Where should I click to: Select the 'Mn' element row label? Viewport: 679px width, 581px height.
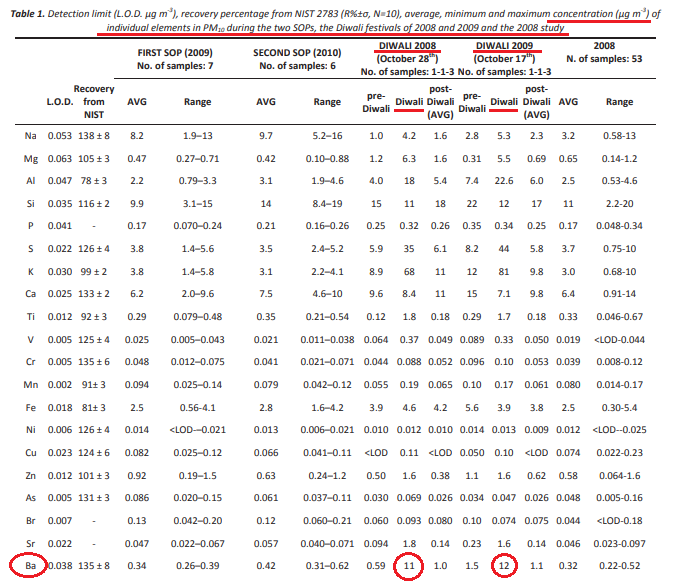pos(30,385)
